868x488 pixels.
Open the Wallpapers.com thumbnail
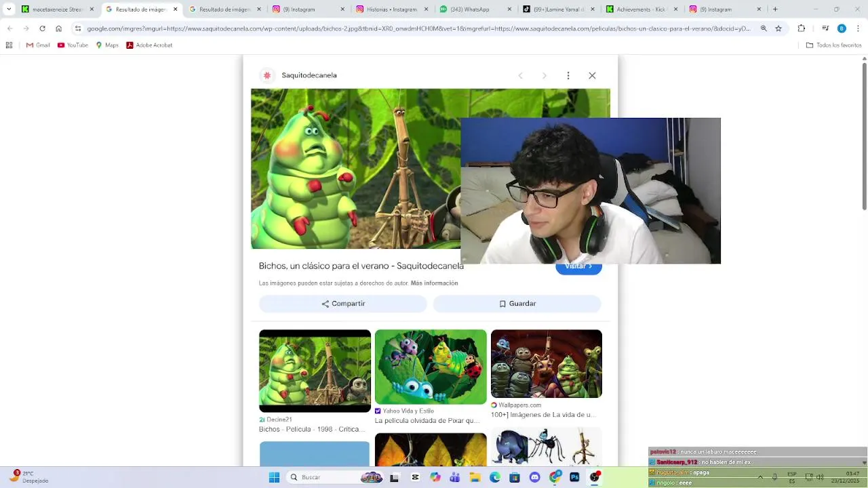click(547, 363)
